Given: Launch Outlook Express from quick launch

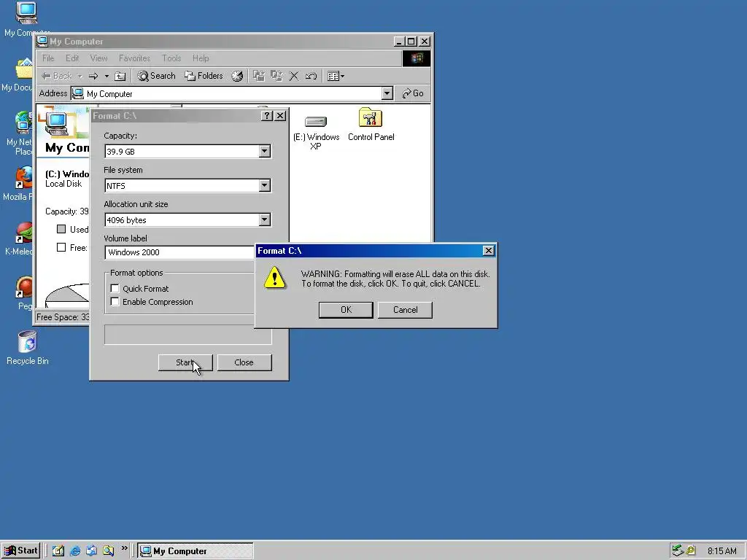Looking at the screenshot, I should point(91,551).
